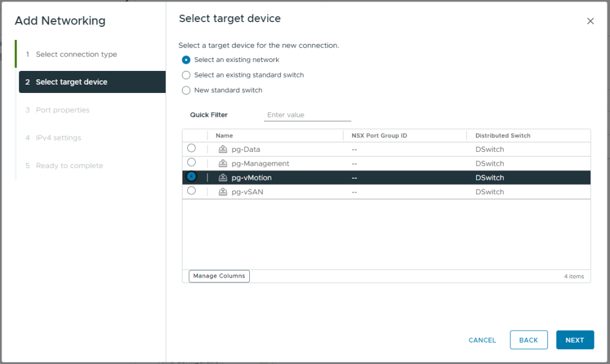Choose the 'New standard switch' option
Image resolution: width=610 pixels, height=364 pixels.
pos(186,91)
